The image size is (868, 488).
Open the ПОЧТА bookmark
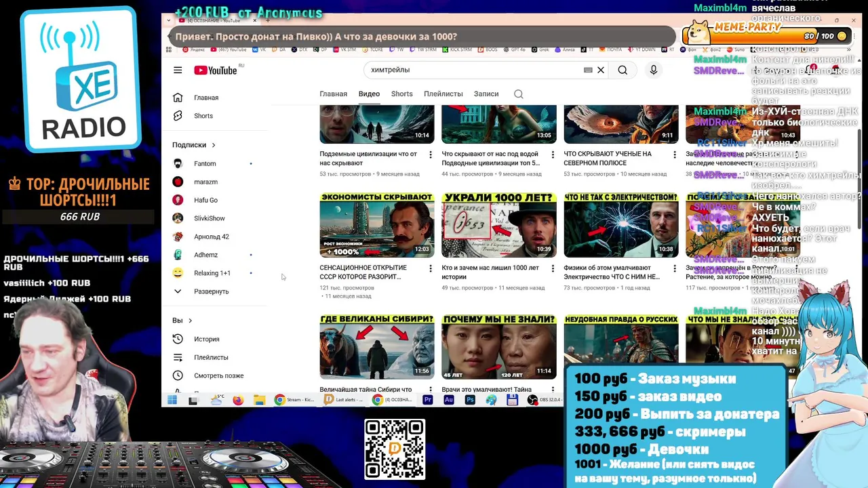coord(611,49)
